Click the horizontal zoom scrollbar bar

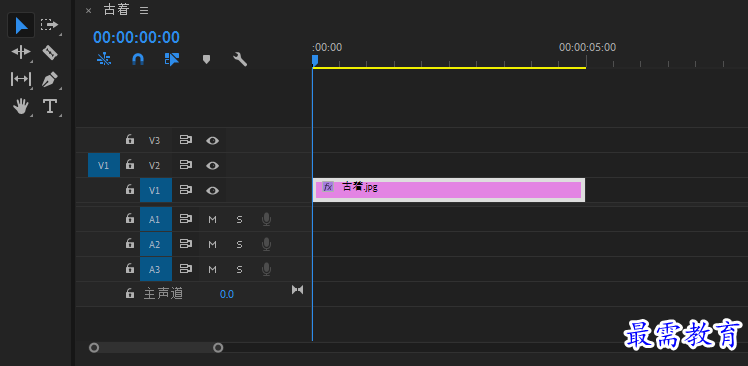pos(156,347)
